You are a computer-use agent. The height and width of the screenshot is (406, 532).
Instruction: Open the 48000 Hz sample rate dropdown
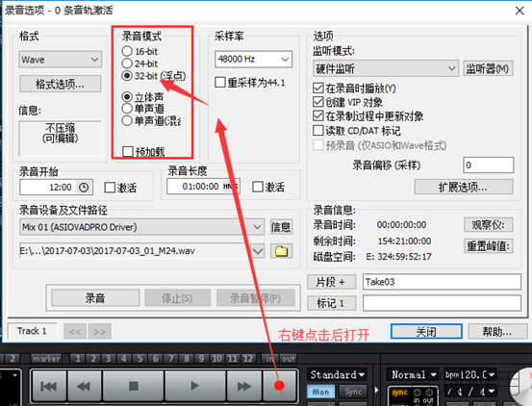click(253, 60)
